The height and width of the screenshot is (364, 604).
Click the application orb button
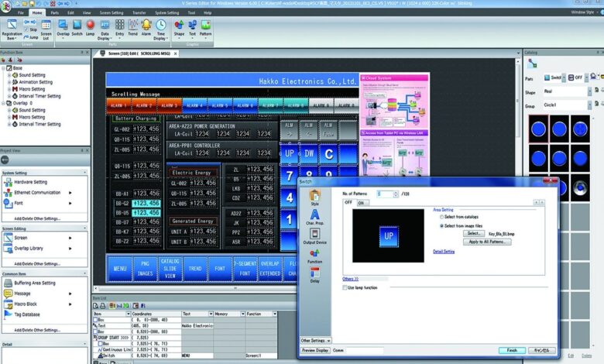click(5, 7)
